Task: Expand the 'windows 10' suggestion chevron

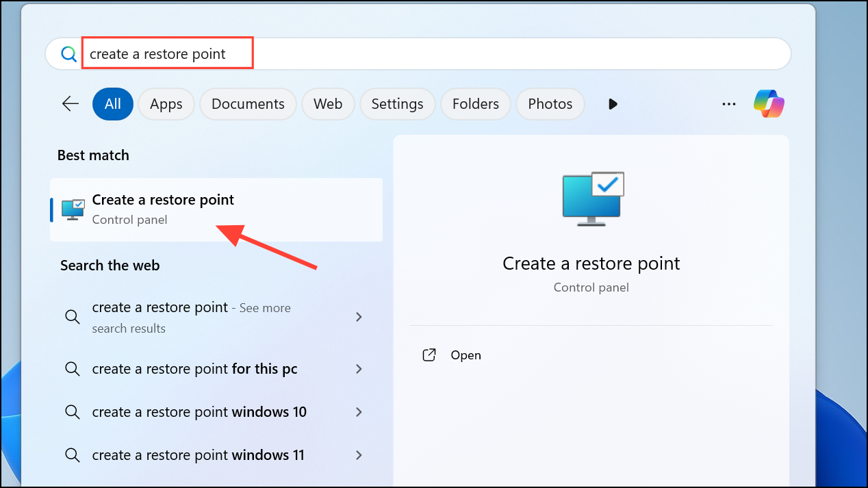Action: point(359,412)
